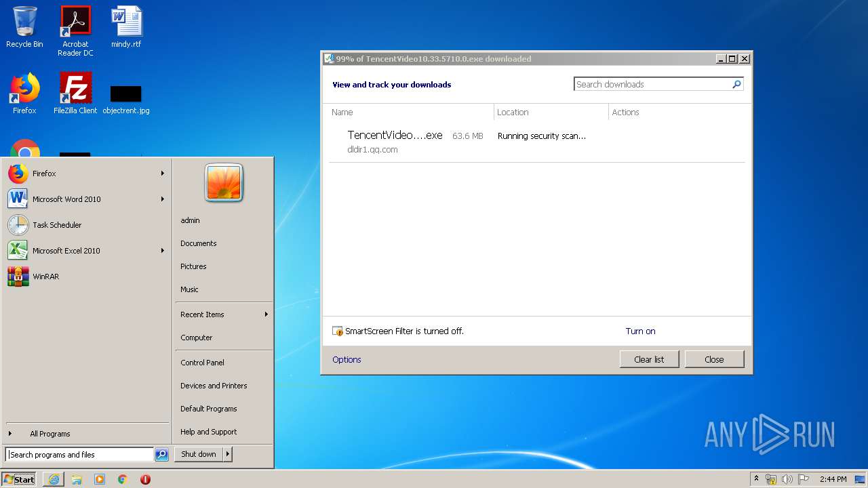Expand the Microsoft Excel 2010 jump list arrow
The image size is (868, 488).
163,251
